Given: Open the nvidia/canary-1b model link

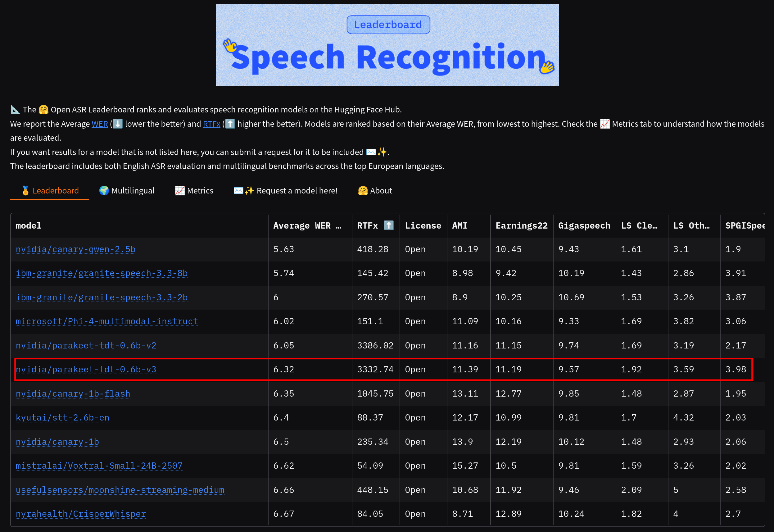Looking at the screenshot, I should click(57, 442).
